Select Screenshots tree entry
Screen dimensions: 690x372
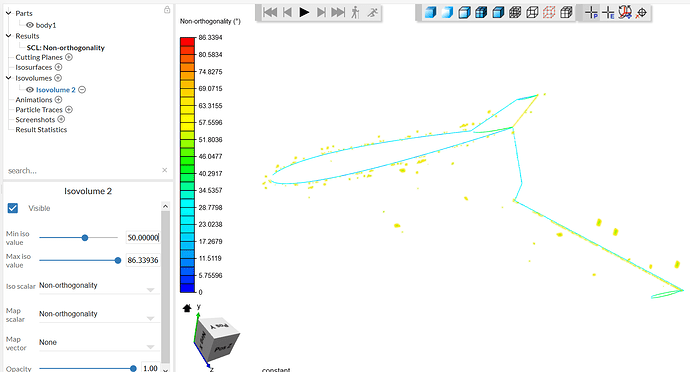[35, 120]
